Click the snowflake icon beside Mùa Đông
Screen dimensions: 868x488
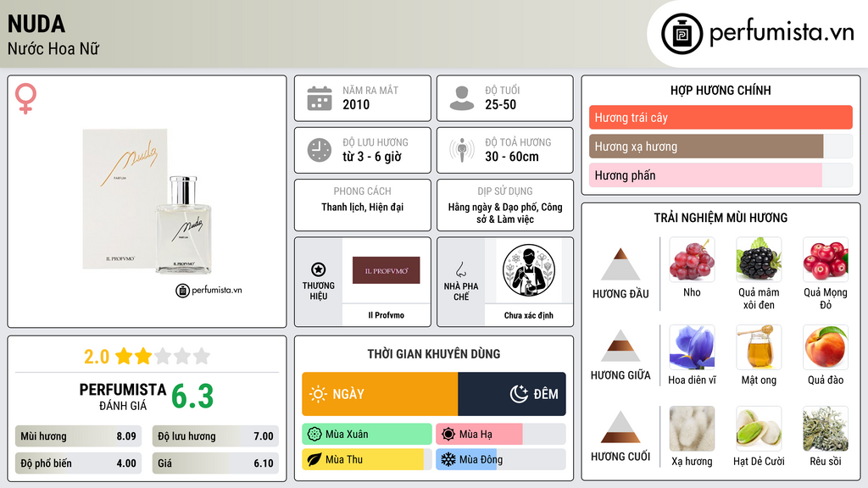tap(448, 459)
